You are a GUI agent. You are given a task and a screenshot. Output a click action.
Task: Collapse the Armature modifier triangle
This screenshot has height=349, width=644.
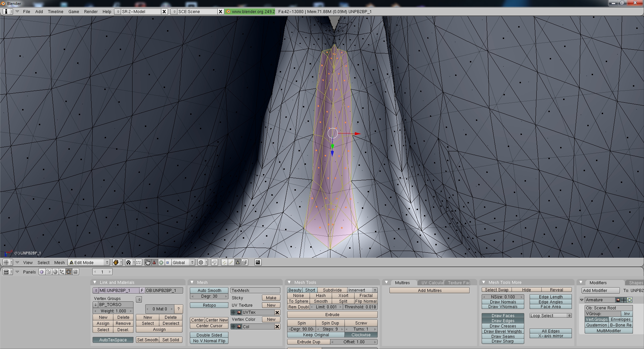pos(582,300)
